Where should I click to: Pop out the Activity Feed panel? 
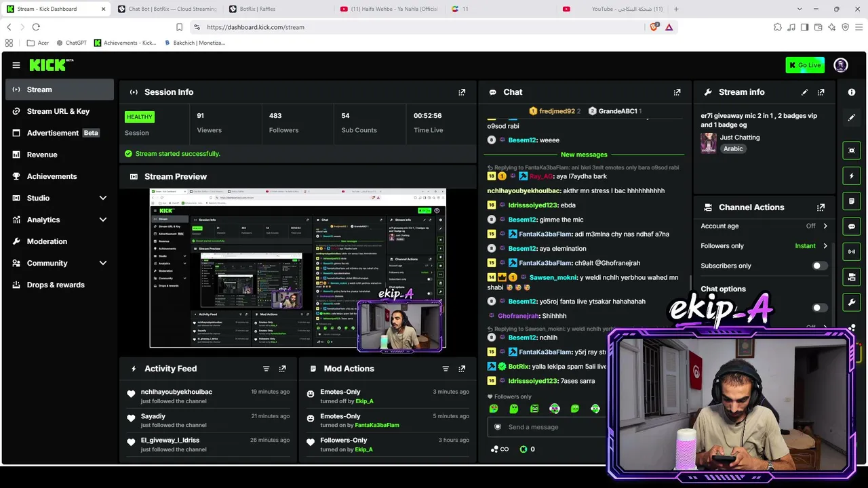282,369
